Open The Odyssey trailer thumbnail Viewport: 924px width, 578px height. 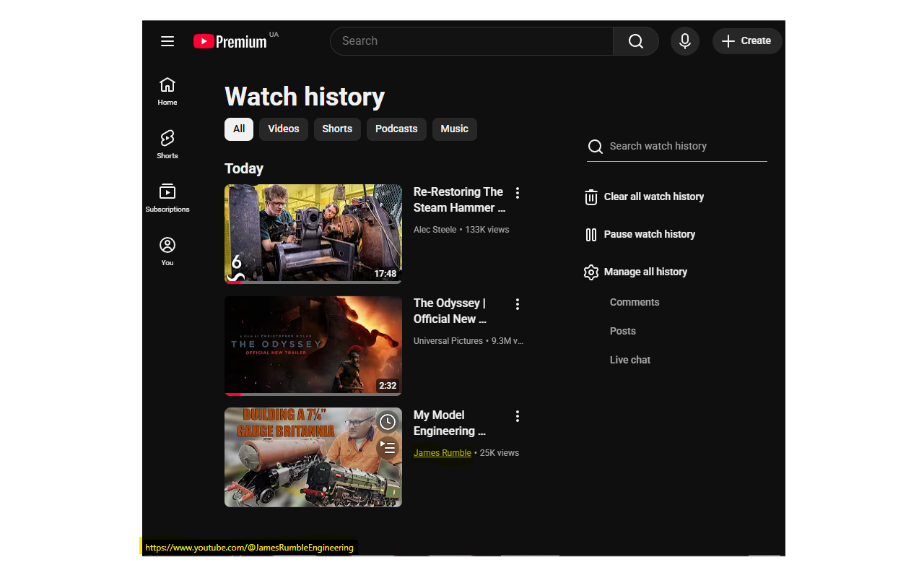pyautogui.click(x=313, y=345)
